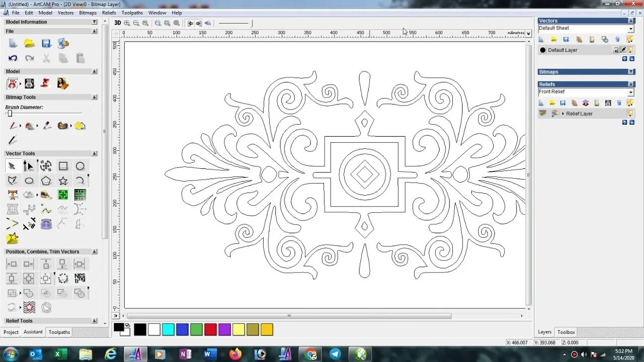Switch to the bottom Toolpaths tab
This screenshot has height=362, width=644.
click(59, 332)
